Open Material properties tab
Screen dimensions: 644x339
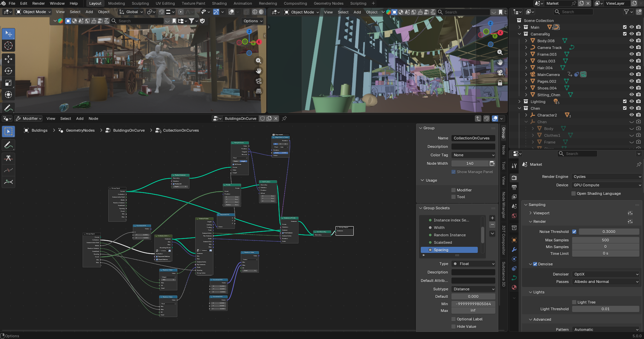click(514, 287)
